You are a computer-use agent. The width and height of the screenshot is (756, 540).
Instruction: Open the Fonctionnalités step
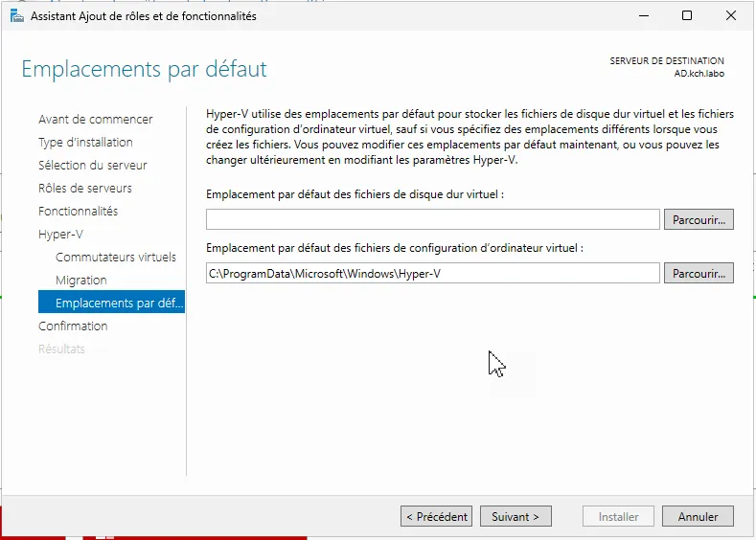point(77,212)
